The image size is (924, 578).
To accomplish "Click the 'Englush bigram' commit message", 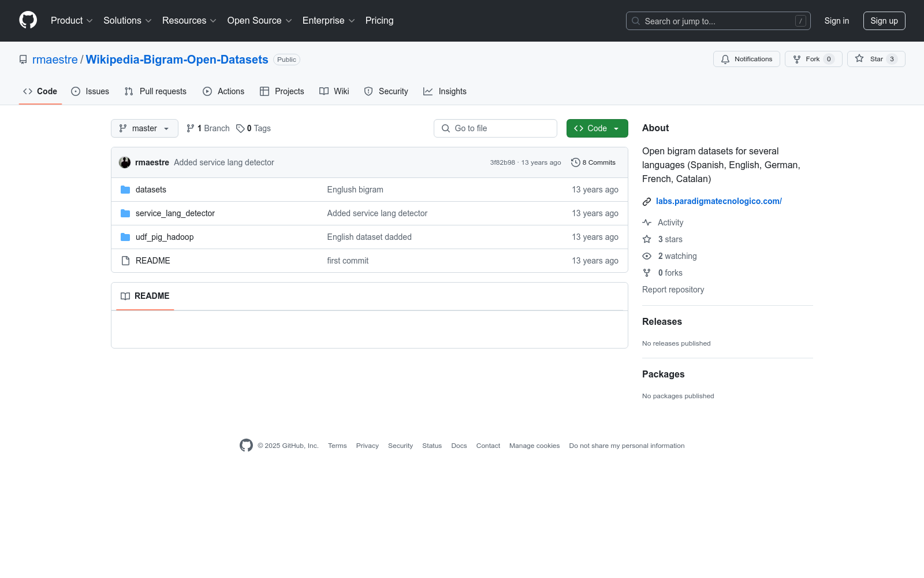I will tap(355, 190).
